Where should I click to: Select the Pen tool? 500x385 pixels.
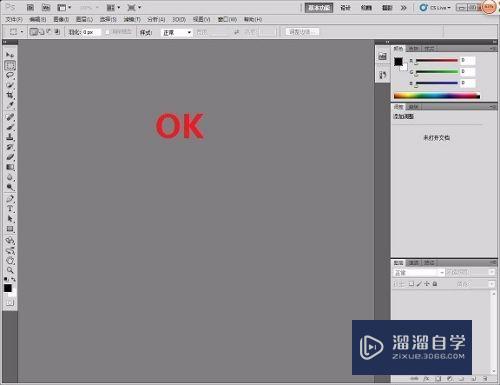coord(10,199)
